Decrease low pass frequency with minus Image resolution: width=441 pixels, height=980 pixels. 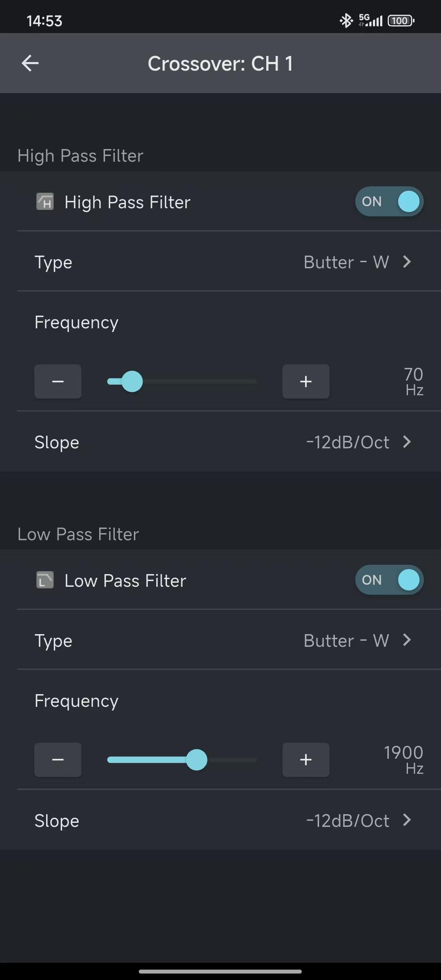[58, 760]
